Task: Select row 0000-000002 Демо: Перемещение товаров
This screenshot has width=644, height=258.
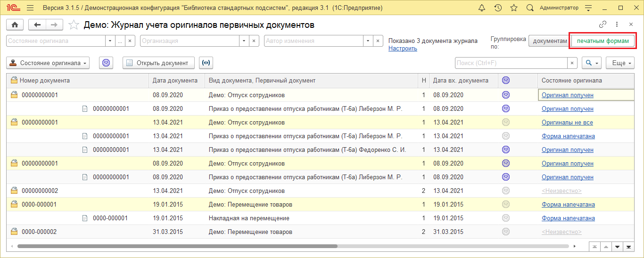Action: click(x=321, y=232)
